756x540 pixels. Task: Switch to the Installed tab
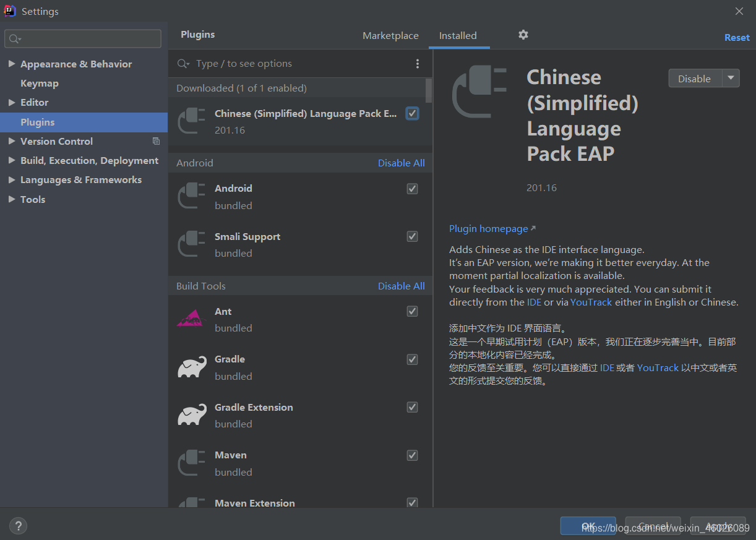458,35
